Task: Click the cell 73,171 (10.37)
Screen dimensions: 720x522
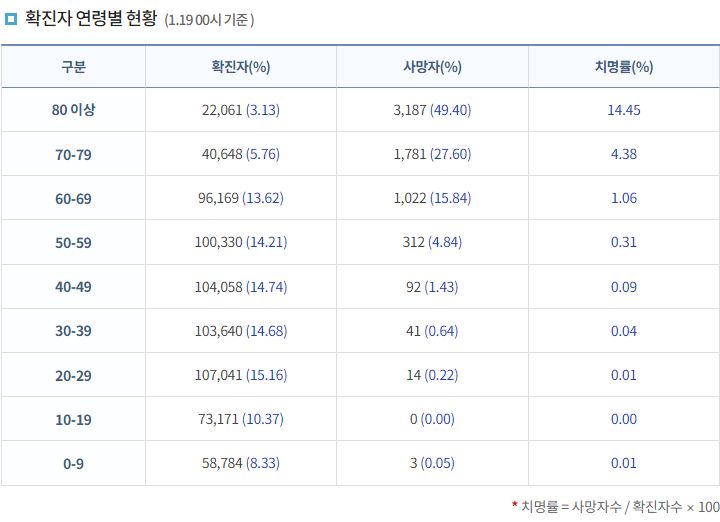Action: tap(241, 419)
